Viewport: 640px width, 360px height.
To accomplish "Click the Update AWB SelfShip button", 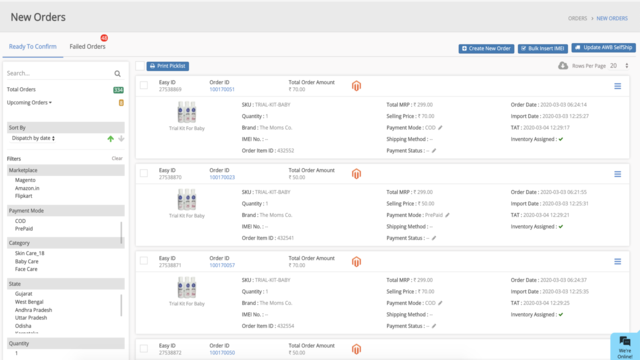I will point(603,48).
